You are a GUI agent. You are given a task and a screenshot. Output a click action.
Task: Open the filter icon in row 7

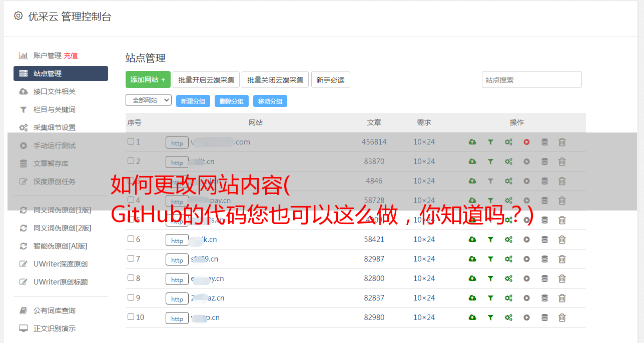click(490, 259)
